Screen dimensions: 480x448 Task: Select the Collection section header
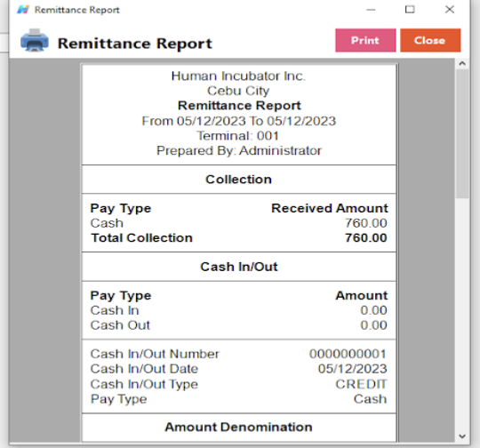[x=239, y=180]
